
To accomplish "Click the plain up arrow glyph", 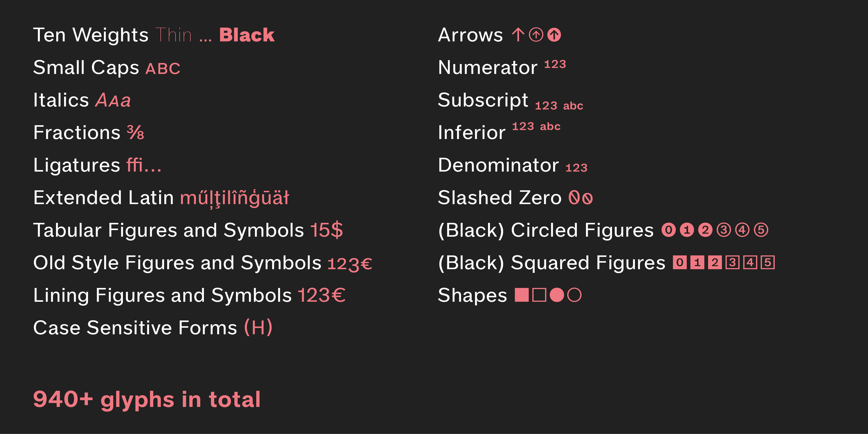I will tap(518, 35).
